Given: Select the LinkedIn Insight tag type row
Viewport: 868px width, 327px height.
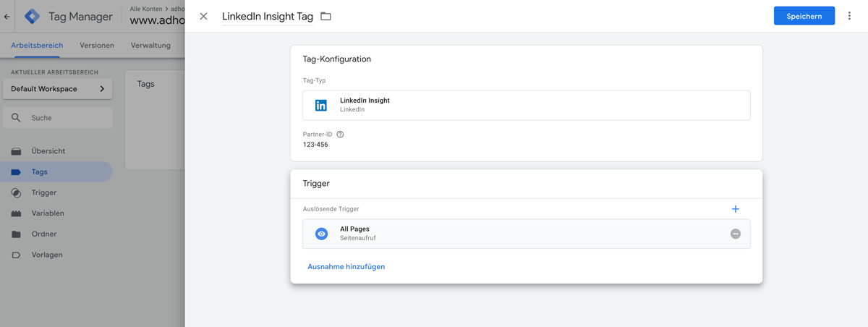Looking at the screenshot, I should [x=527, y=105].
